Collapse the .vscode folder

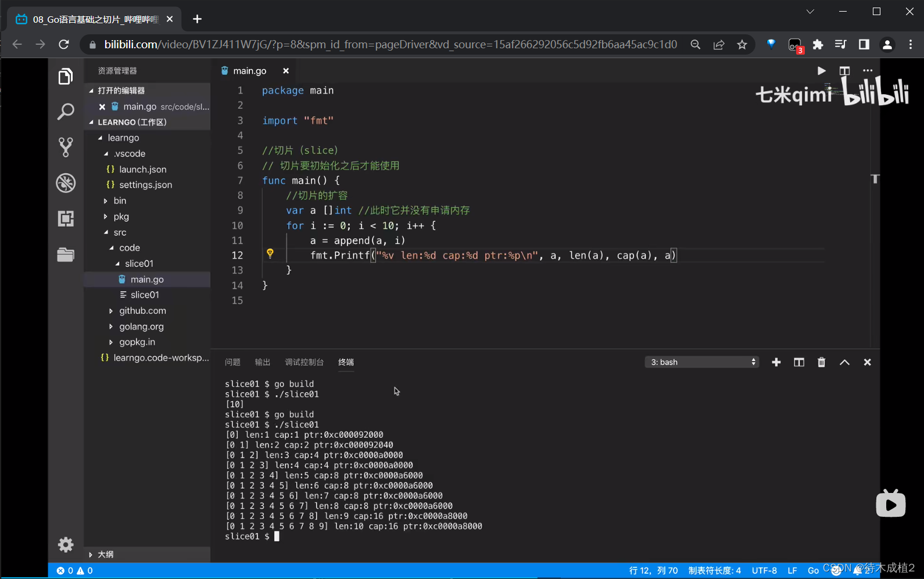(x=106, y=153)
